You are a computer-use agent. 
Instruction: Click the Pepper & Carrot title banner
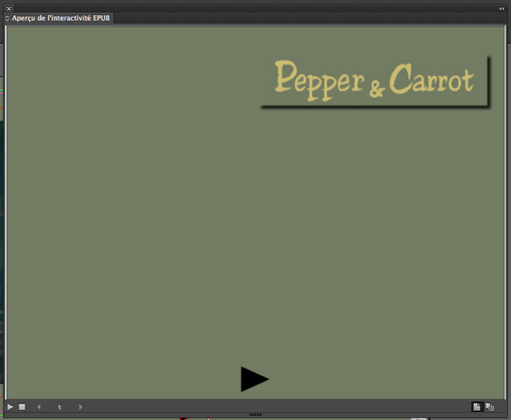tap(375, 81)
